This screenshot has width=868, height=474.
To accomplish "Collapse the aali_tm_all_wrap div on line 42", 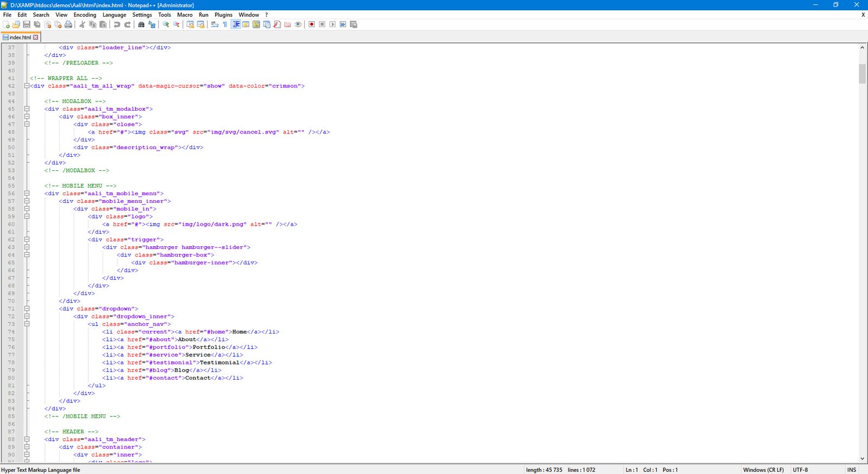I will coord(27,86).
